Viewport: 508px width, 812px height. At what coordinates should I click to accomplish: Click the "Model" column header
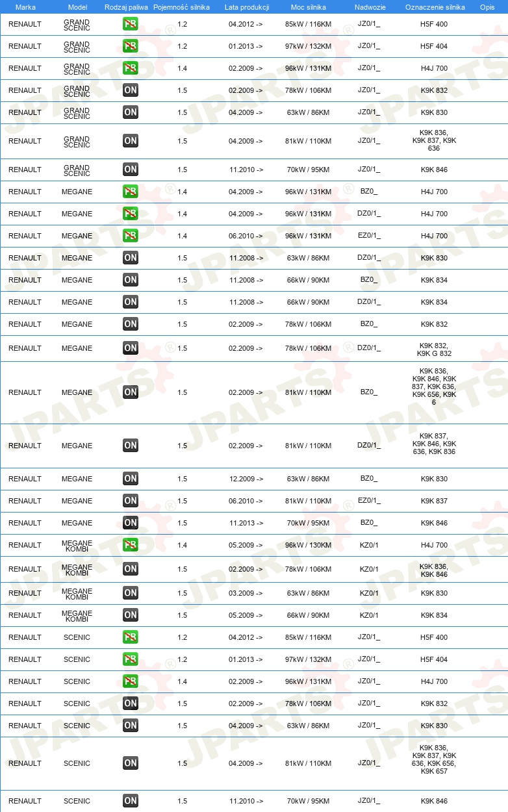coord(77,7)
